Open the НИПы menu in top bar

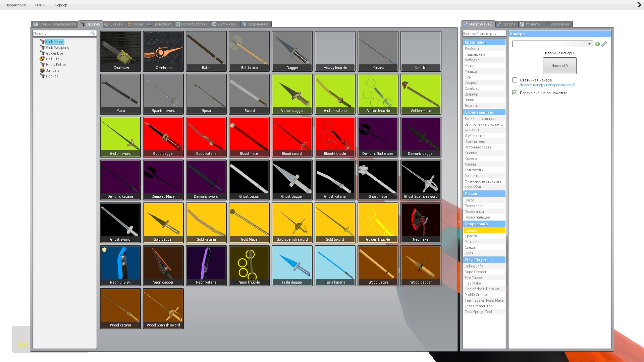(x=40, y=5)
